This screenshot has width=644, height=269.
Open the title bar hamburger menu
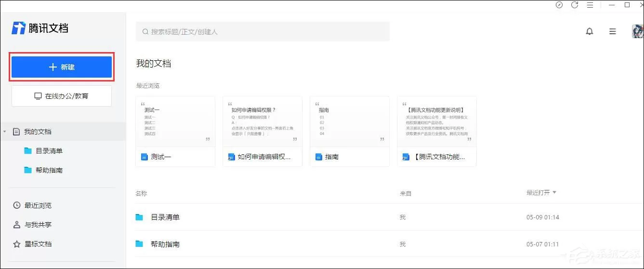click(590, 5)
